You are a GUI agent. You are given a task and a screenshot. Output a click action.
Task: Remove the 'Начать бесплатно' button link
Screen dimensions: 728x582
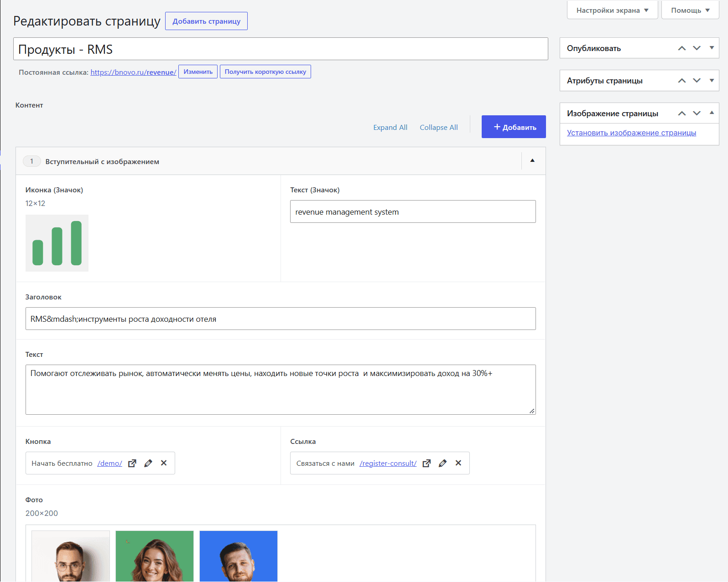pos(164,463)
